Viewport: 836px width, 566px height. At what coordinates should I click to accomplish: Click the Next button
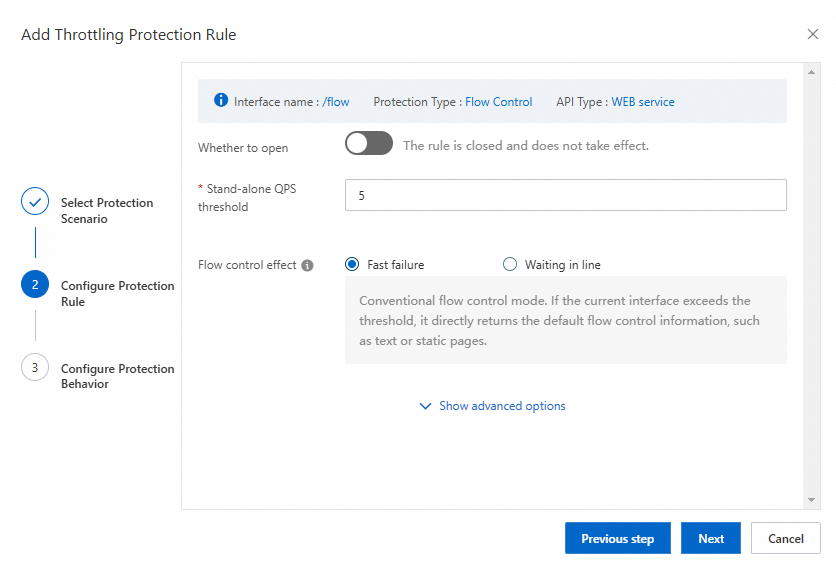[711, 538]
